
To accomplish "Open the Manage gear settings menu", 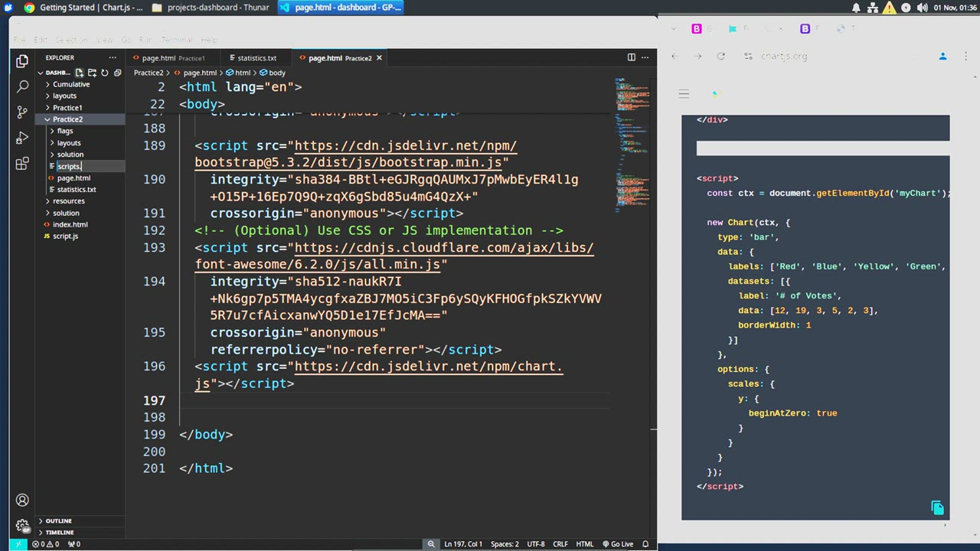I will coord(22,526).
